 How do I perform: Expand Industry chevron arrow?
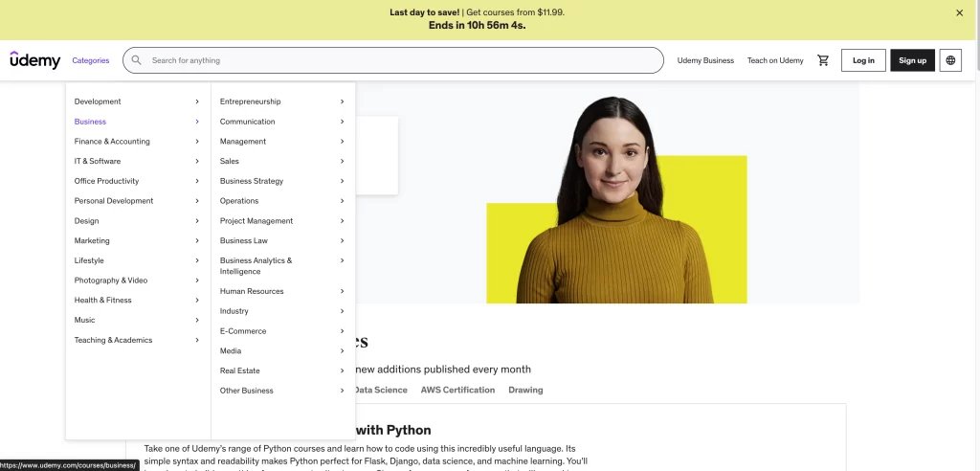pyautogui.click(x=342, y=311)
